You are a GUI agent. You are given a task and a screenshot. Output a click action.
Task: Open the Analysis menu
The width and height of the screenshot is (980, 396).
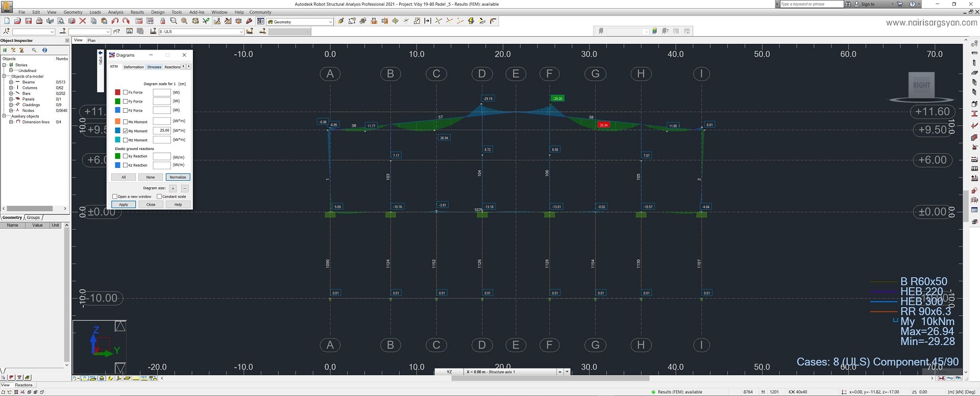116,12
